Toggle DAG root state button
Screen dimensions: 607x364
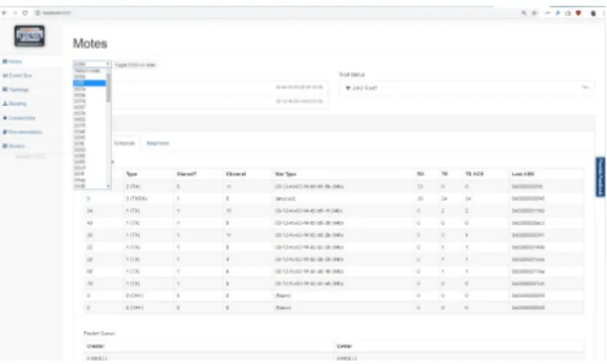(x=136, y=65)
